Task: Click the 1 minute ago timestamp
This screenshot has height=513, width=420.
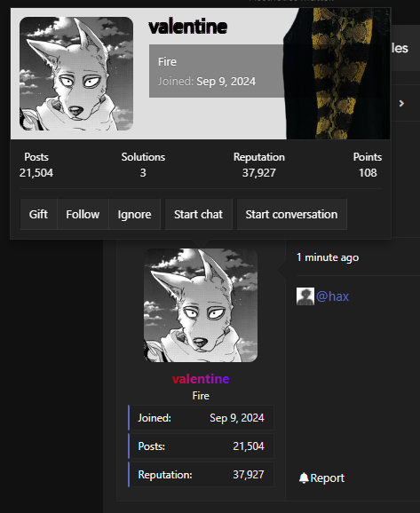Action: pyautogui.click(x=328, y=257)
